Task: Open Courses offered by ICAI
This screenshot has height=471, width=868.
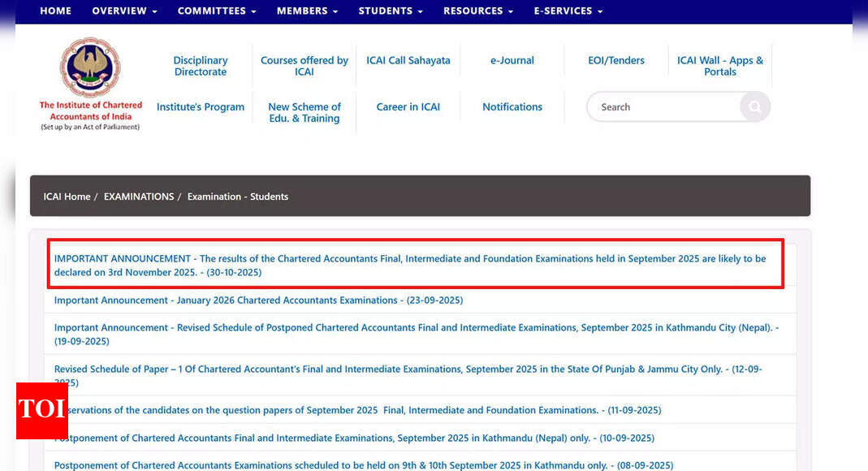Action: [304, 66]
